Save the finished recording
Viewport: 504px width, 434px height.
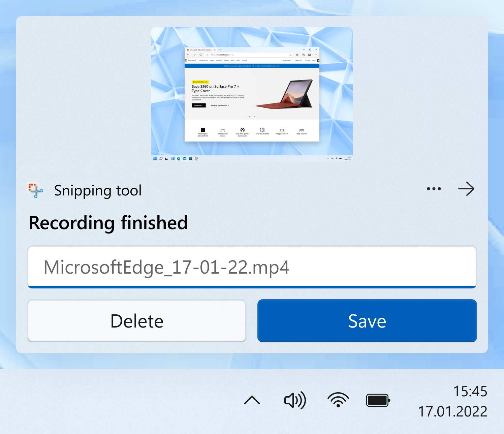click(x=367, y=321)
